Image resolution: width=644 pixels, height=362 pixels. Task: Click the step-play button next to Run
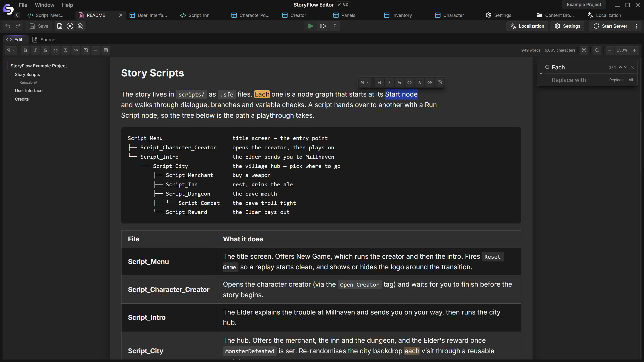[x=323, y=26]
